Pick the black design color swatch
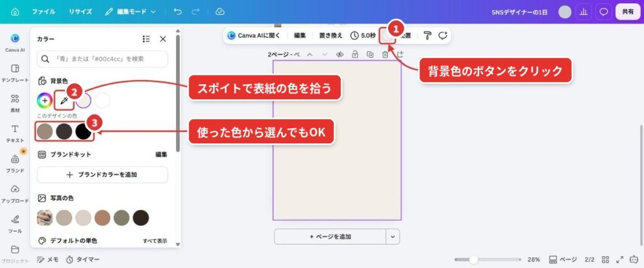This screenshot has height=268, width=644. [x=83, y=131]
